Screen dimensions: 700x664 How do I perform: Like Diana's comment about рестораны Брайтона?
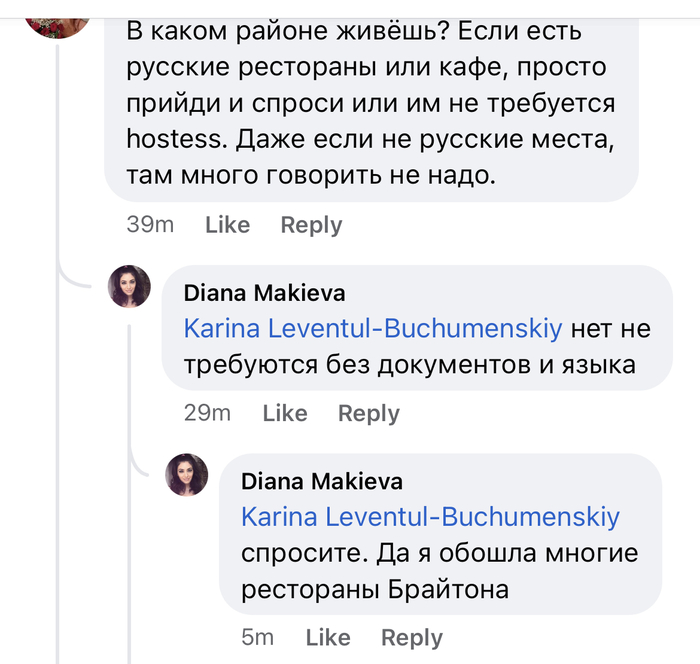coord(328,637)
